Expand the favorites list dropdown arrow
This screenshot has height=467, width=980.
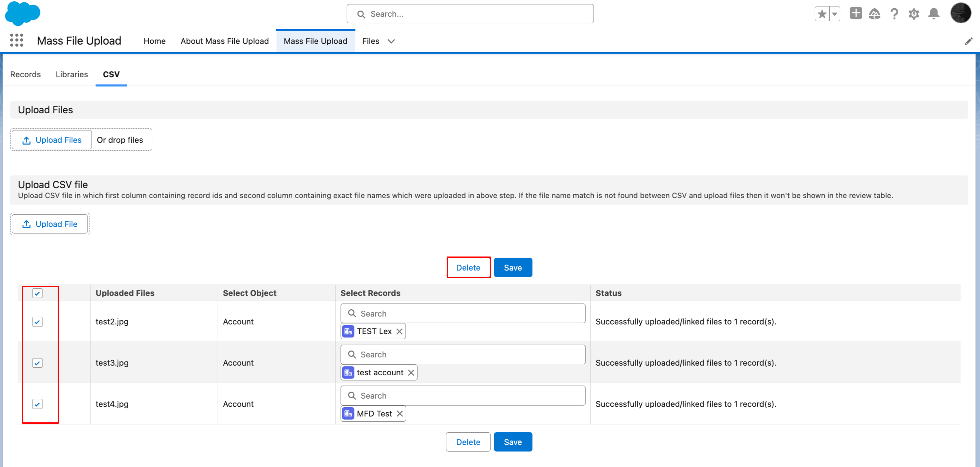coord(835,14)
